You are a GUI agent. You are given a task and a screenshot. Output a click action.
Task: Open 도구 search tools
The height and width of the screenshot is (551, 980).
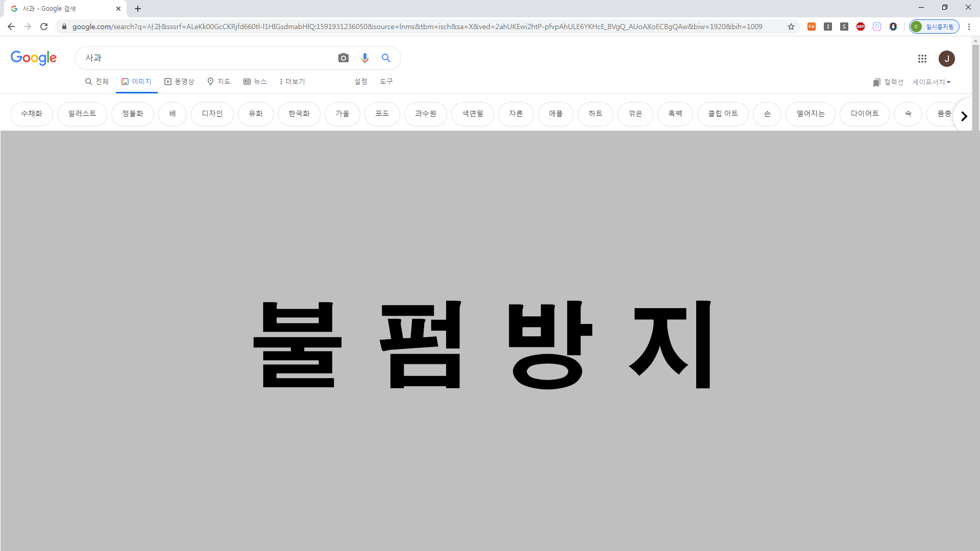pos(386,82)
